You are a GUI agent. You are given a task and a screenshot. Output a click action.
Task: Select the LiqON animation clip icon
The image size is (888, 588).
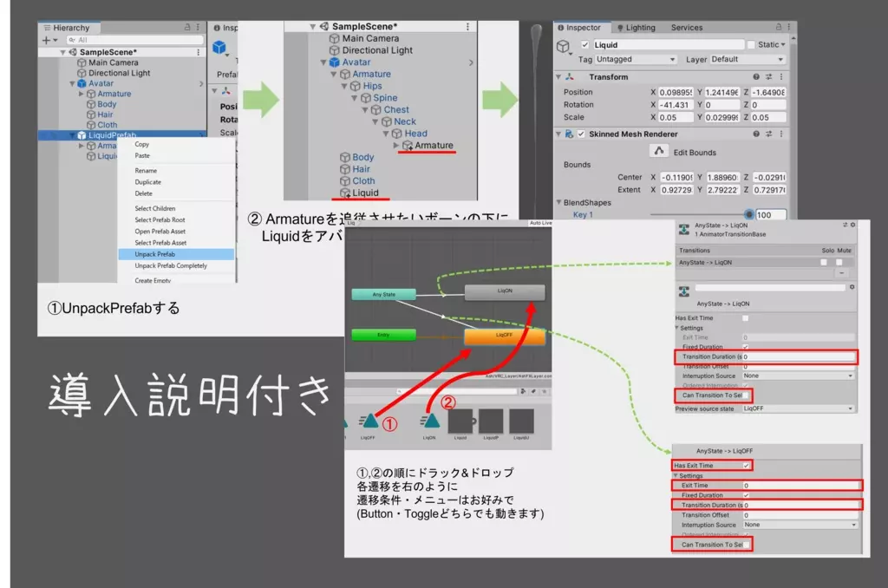pos(430,421)
